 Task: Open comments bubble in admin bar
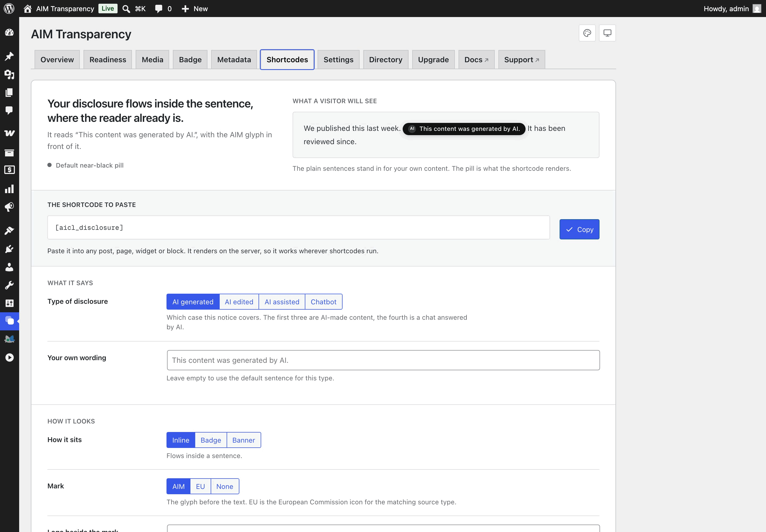click(159, 9)
